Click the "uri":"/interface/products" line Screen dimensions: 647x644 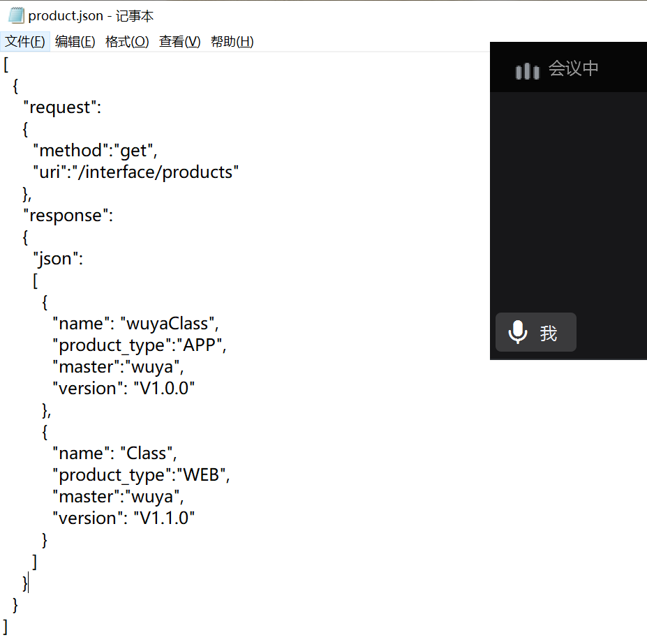[x=136, y=172]
